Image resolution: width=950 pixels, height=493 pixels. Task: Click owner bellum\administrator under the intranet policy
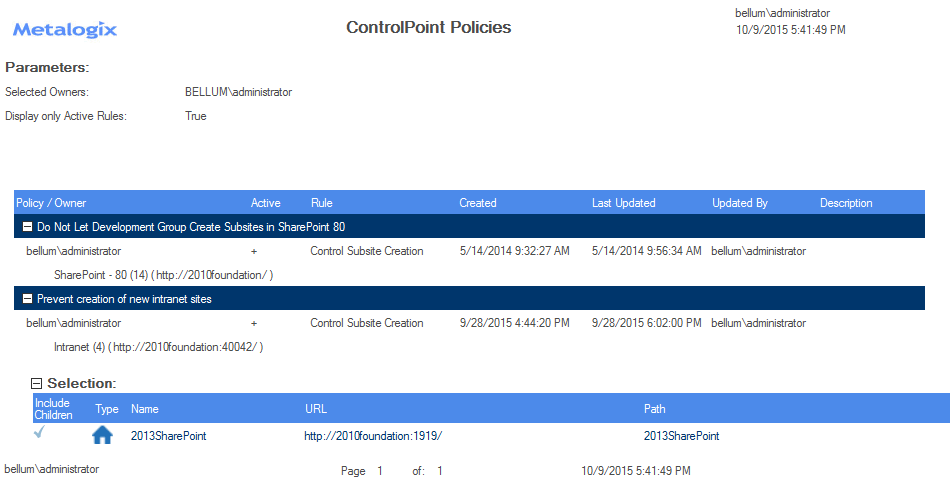pos(73,323)
